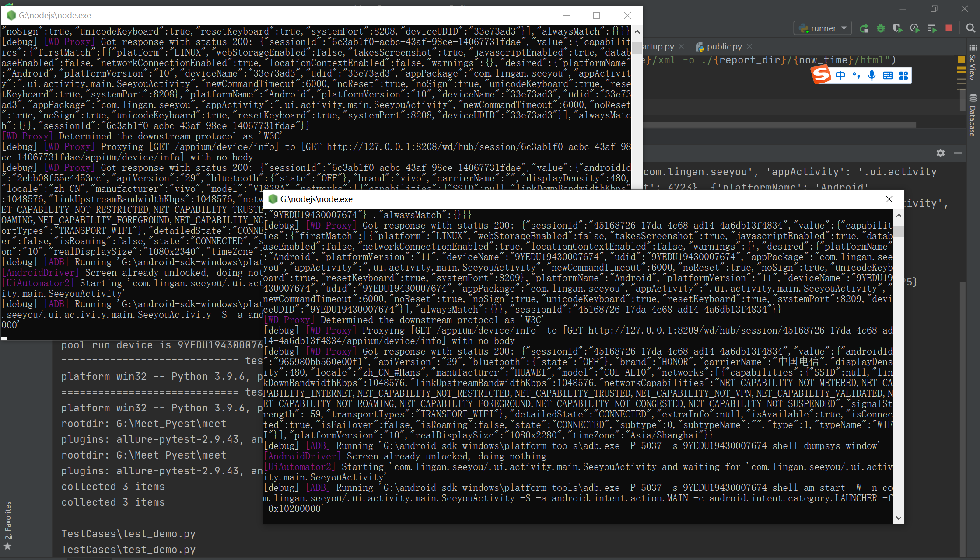The image size is (980, 560).
Task: Open the Sogou toolbox grid icon
Action: [903, 76]
